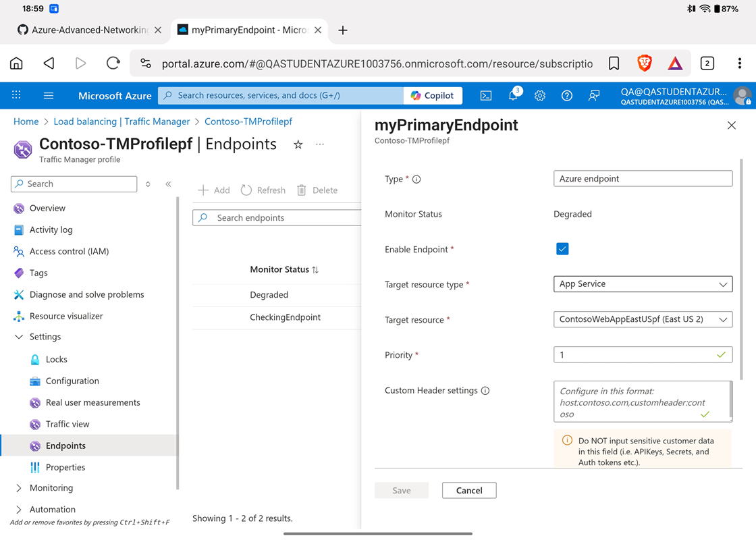Favorite the Contoso-TMProfilepf resource with star

click(x=298, y=144)
